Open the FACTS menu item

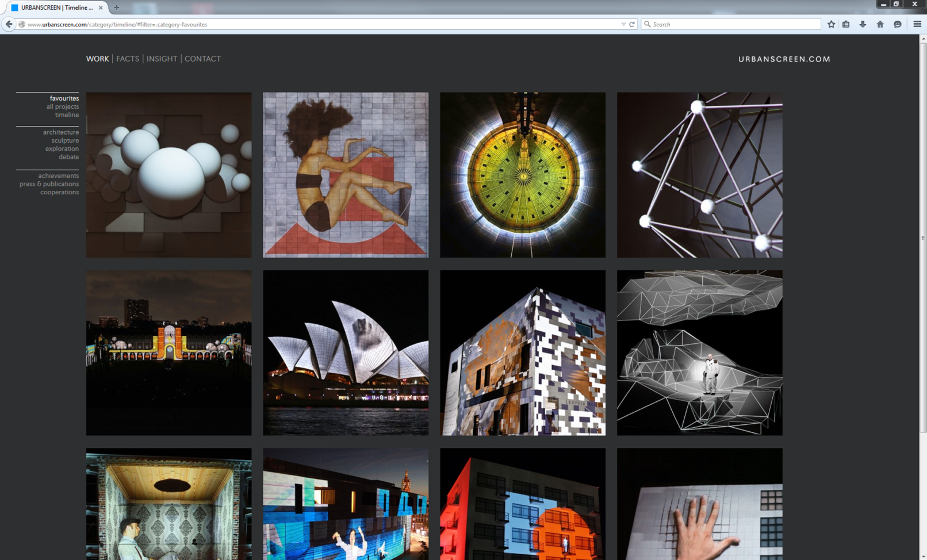[128, 59]
